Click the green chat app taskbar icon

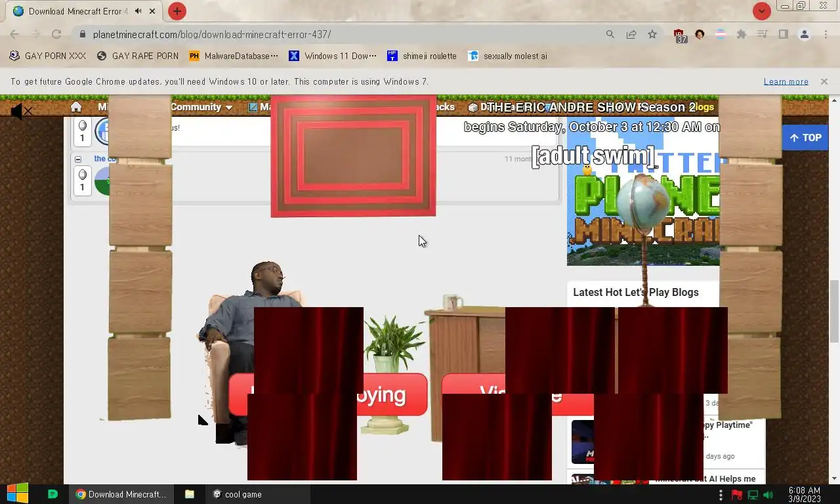pos(53,494)
